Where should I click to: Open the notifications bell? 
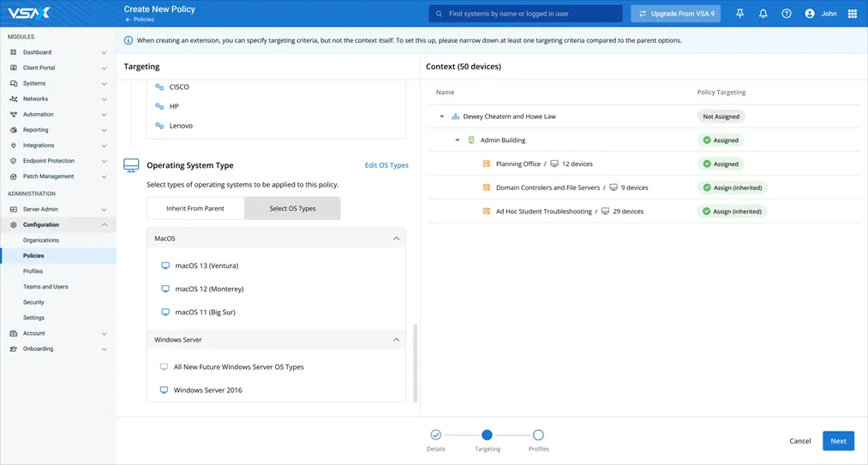[763, 14]
